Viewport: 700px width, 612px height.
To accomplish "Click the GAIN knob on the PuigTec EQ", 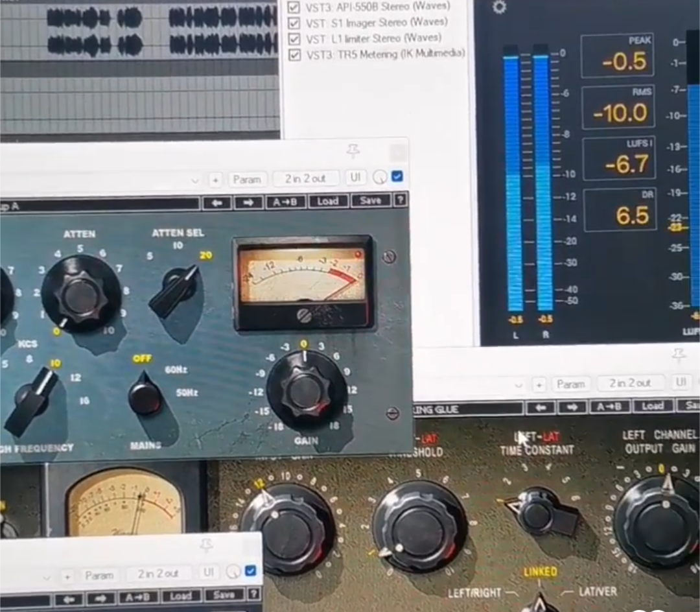I will pyautogui.click(x=306, y=391).
